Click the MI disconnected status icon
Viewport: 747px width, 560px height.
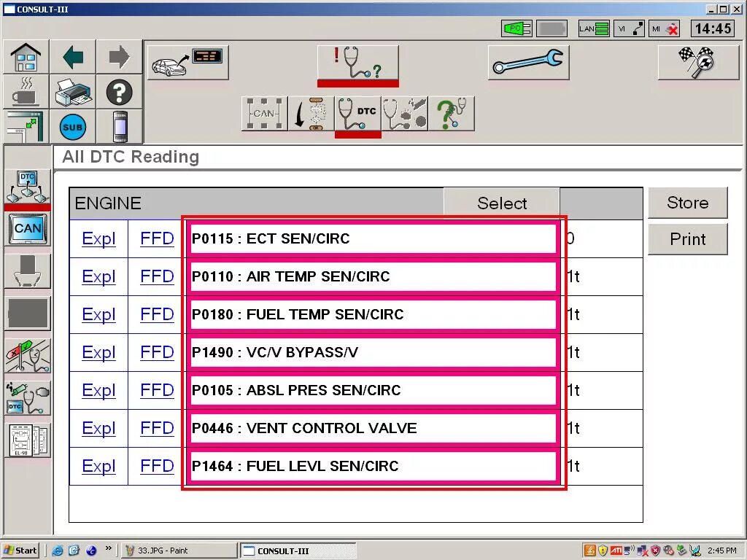[665, 28]
